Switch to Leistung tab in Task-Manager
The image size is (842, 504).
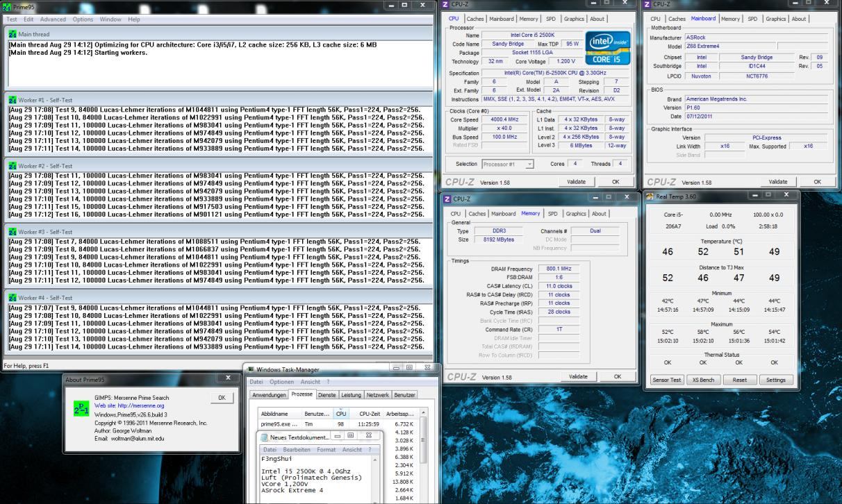pos(351,395)
